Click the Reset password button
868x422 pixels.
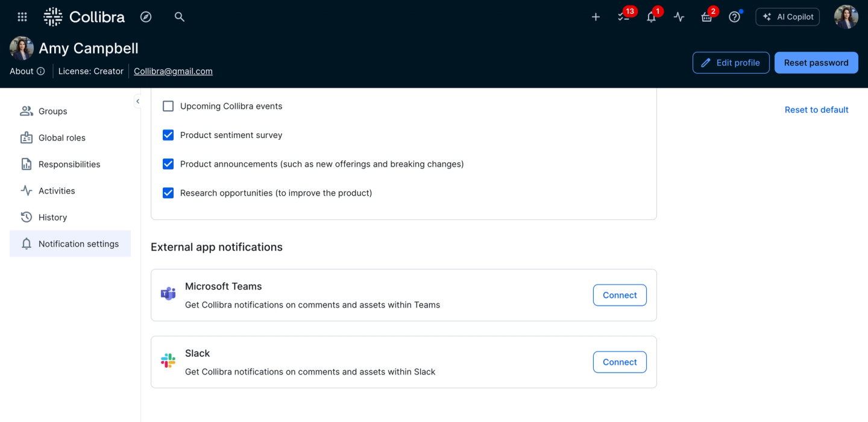(x=816, y=63)
